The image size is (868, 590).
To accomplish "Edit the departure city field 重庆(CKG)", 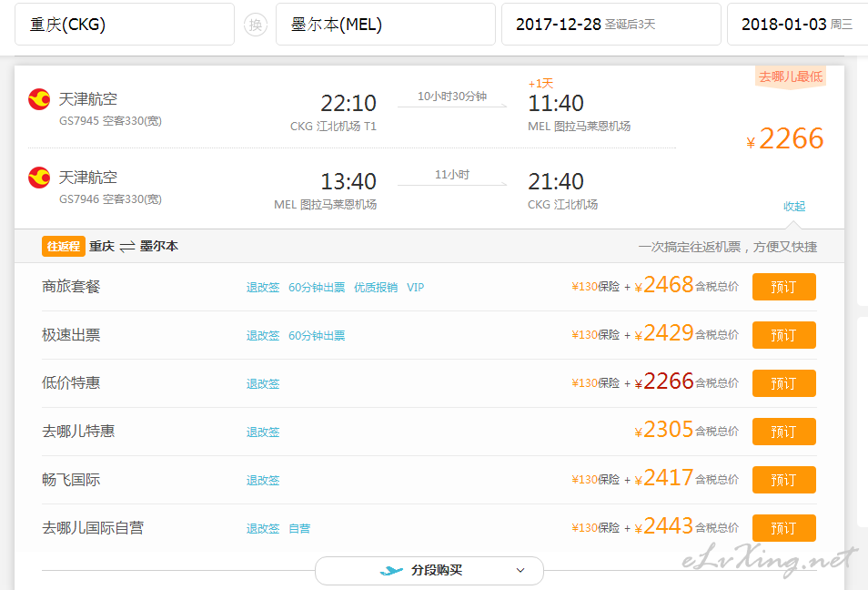I will [x=125, y=25].
